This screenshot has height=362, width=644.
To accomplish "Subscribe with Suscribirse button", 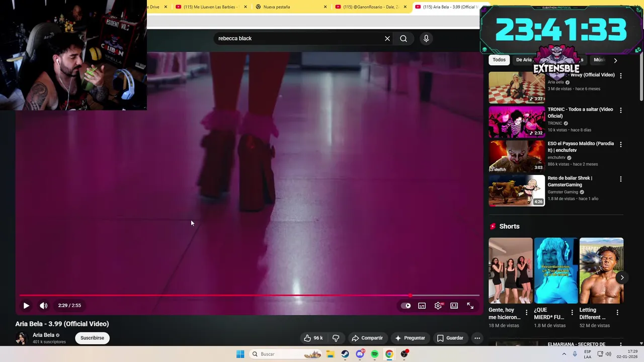I will point(92,338).
